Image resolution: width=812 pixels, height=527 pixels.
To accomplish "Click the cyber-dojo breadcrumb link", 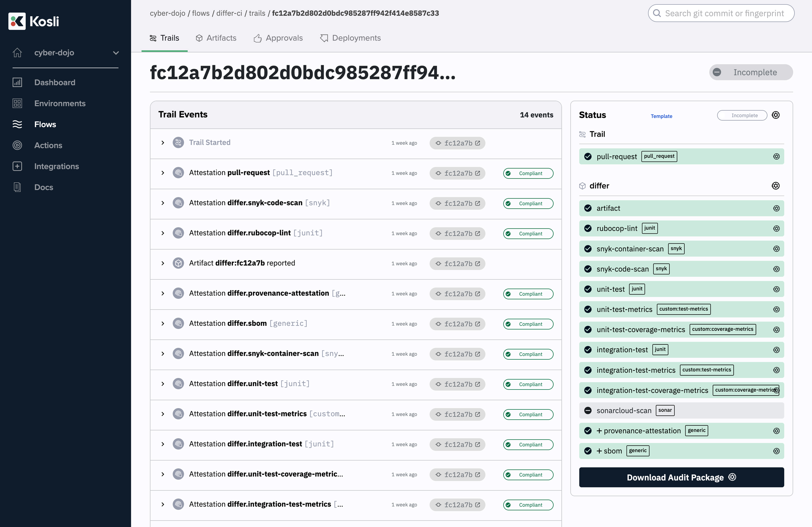I will tap(168, 13).
